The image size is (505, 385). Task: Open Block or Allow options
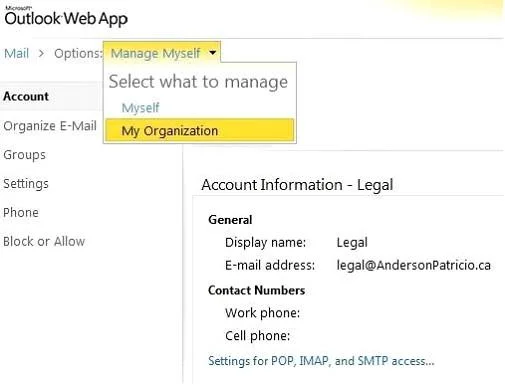[x=44, y=241]
